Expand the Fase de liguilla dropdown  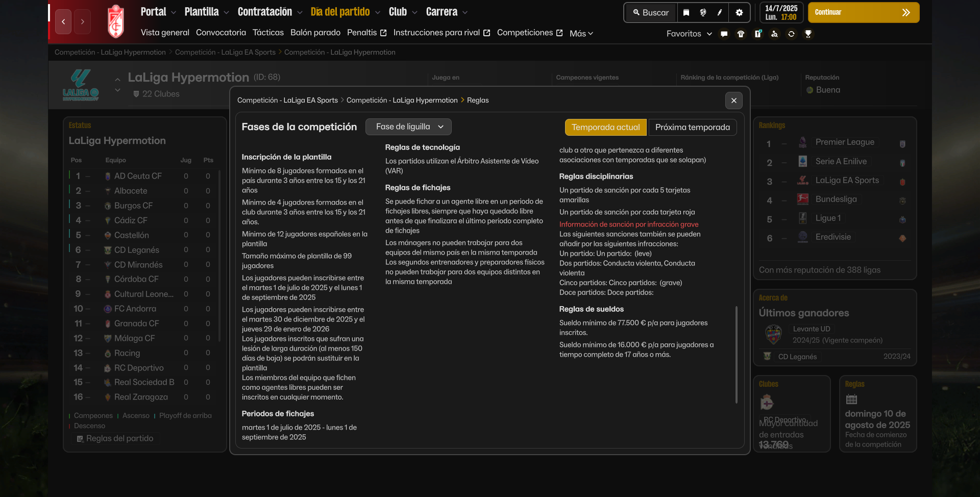tap(408, 127)
